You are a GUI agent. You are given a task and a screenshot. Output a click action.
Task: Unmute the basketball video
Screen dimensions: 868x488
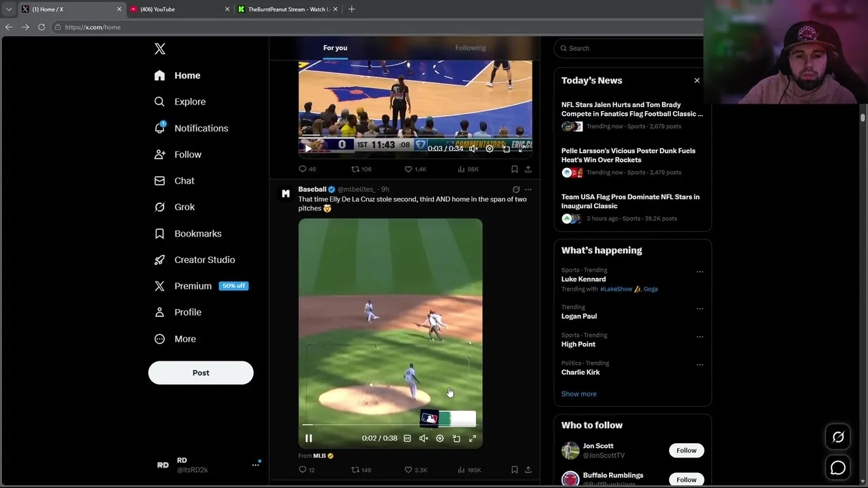473,148
